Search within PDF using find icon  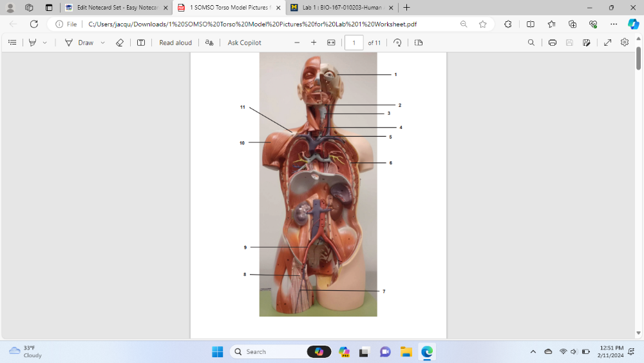[x=531, y=43]
